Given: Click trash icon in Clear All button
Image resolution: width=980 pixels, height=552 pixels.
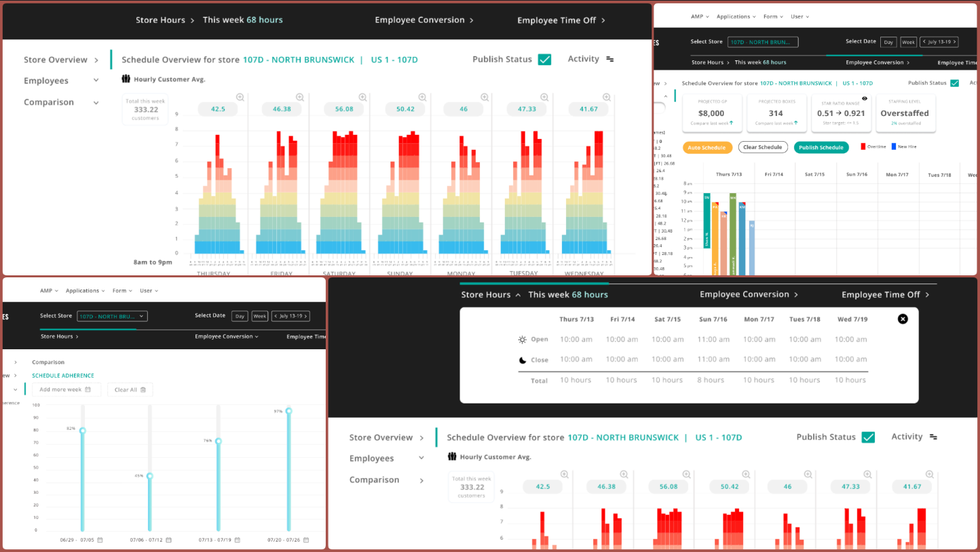Looking at the screenshot, I should click(143, 390).
